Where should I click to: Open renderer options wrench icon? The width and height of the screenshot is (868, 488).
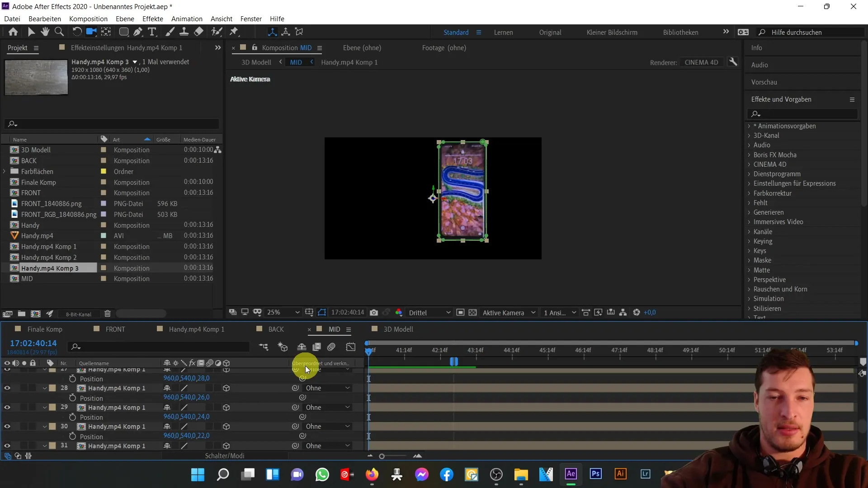pyautogui.click(x=733, y=62)
